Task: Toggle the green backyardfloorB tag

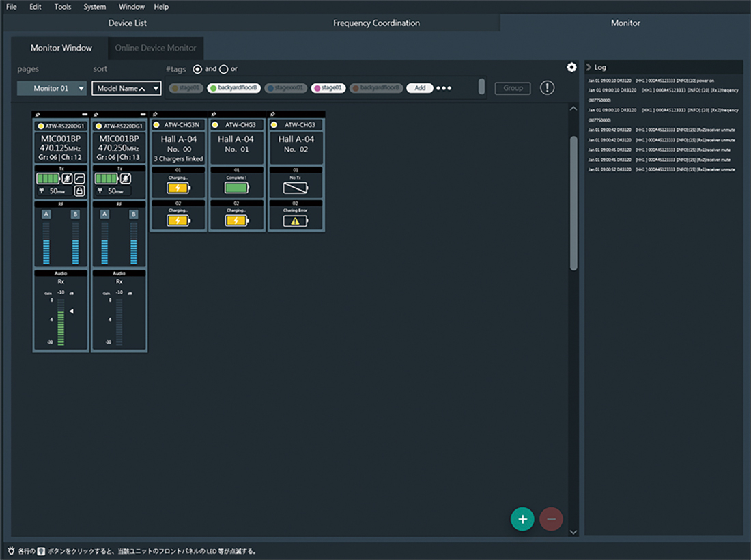Action: (x=233, y=88)
